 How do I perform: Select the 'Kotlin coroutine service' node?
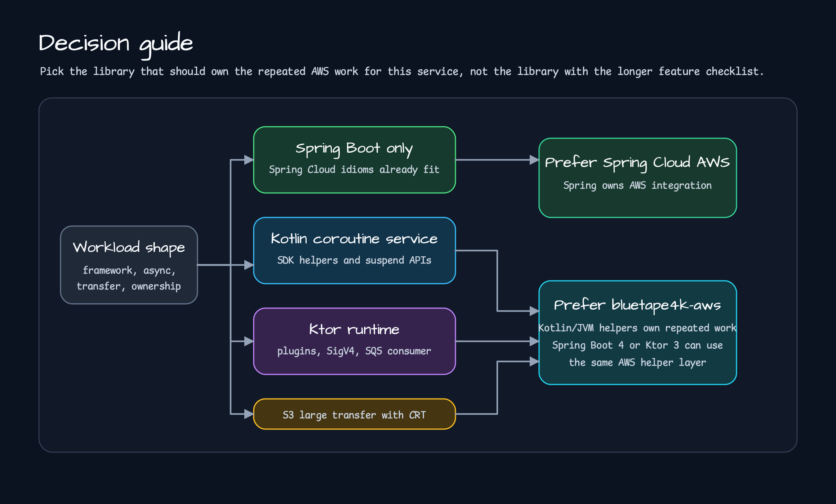click(355, 251)
